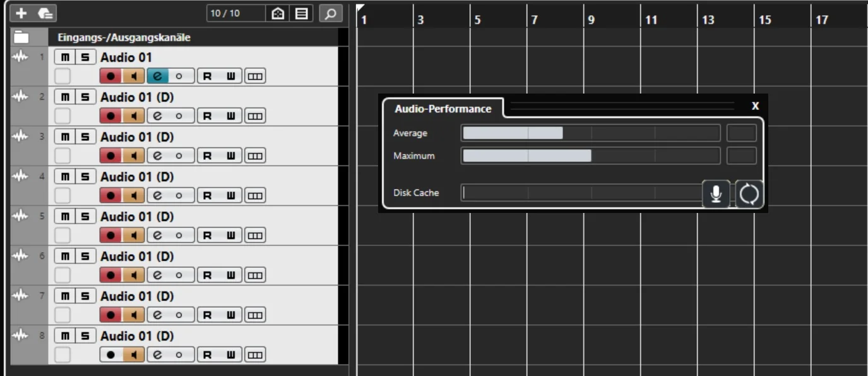Solo track 7 Audio 01 (D)
The image size is (868, 376).
pyautogui.click(x=86, y=296)
